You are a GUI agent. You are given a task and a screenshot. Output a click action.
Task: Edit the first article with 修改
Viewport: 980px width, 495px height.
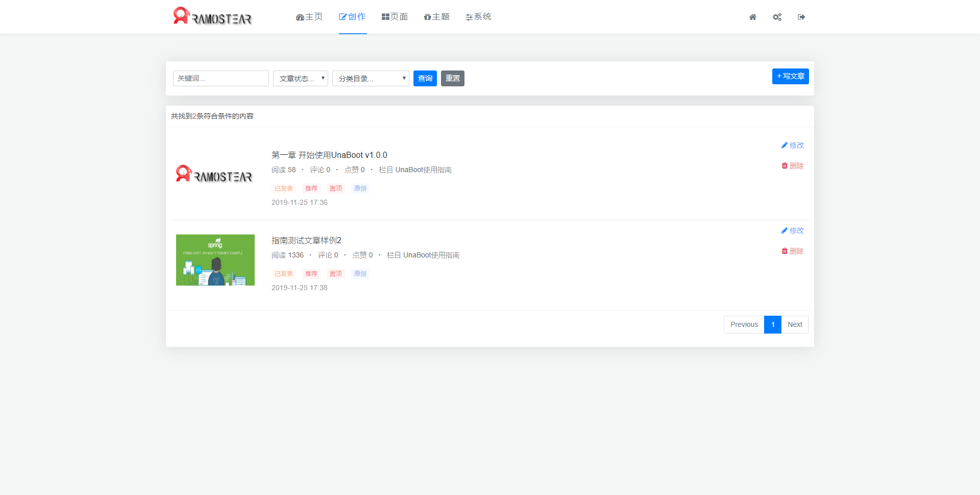click(x=793, y=146)
